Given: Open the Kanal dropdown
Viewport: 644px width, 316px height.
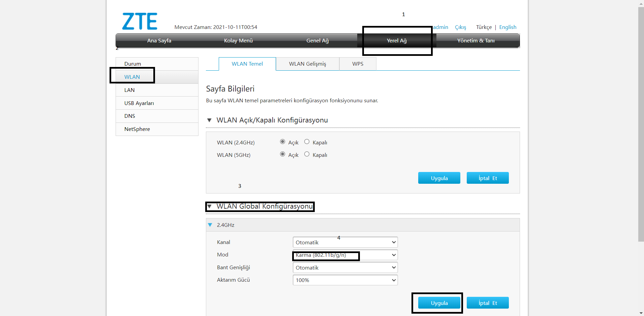Looking at the screenshot, I should pos(345,242).
